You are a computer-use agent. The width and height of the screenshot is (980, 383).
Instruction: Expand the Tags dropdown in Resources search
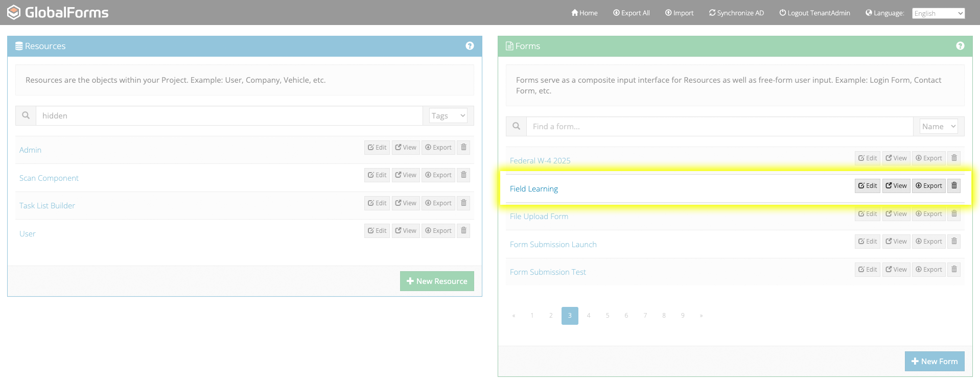tap(448, 116)
